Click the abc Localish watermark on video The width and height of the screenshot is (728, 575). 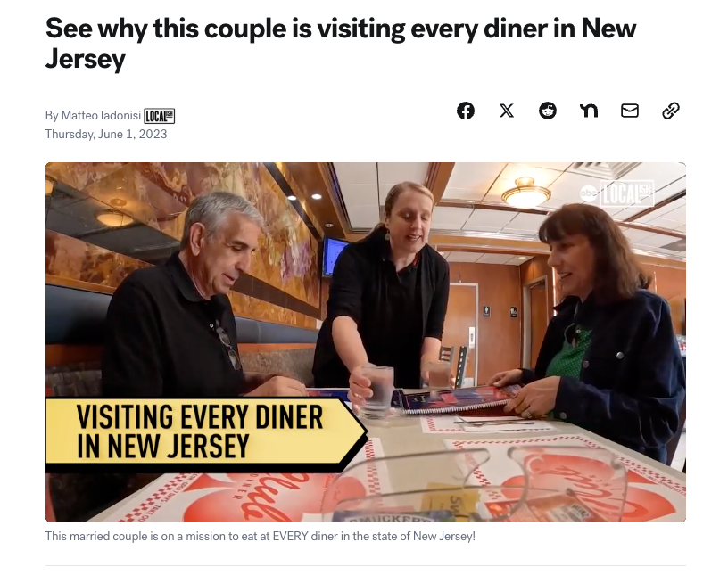click(x=617, y=193)
